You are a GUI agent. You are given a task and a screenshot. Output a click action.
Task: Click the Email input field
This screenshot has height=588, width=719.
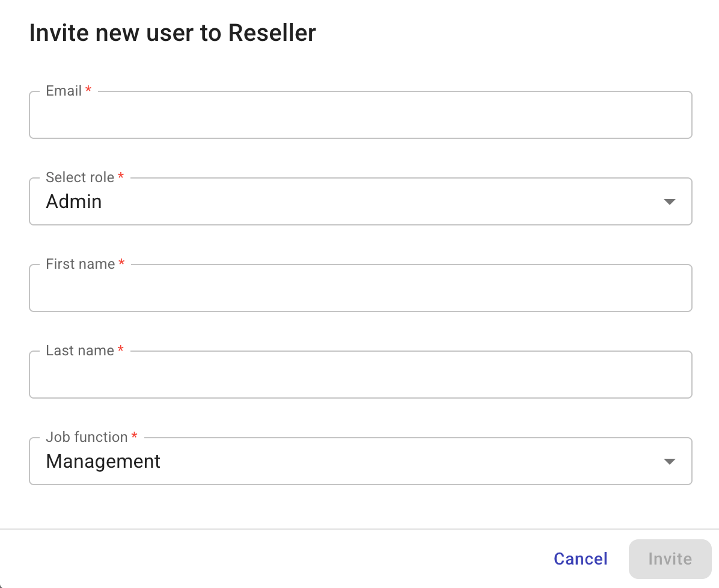coord(361,115)
